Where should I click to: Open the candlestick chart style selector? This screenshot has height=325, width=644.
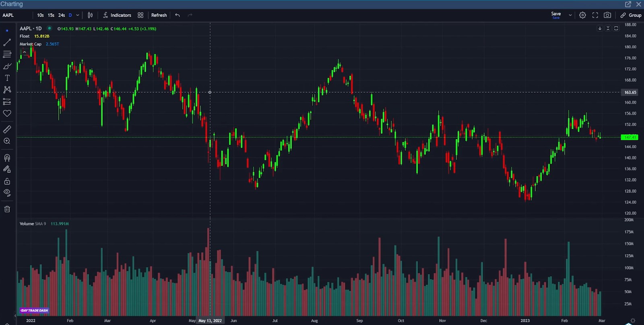pyautogui.click(x=90, y=15)
